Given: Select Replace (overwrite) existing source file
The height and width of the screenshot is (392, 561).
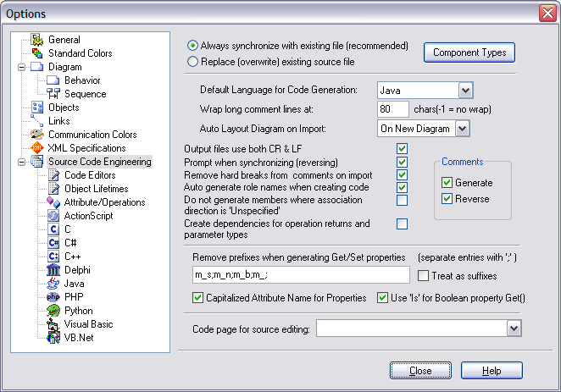Looking at the screenshot, I should coord(192,62).
